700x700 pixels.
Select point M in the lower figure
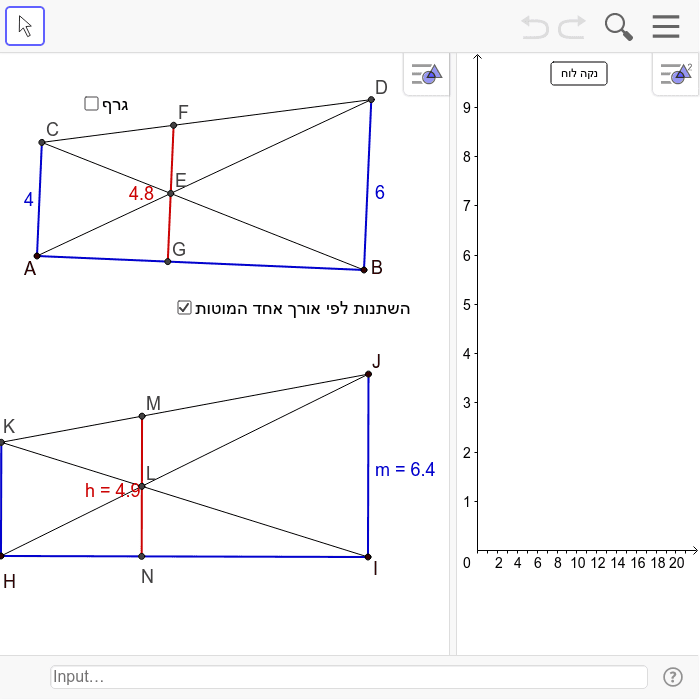pos(142,416)
